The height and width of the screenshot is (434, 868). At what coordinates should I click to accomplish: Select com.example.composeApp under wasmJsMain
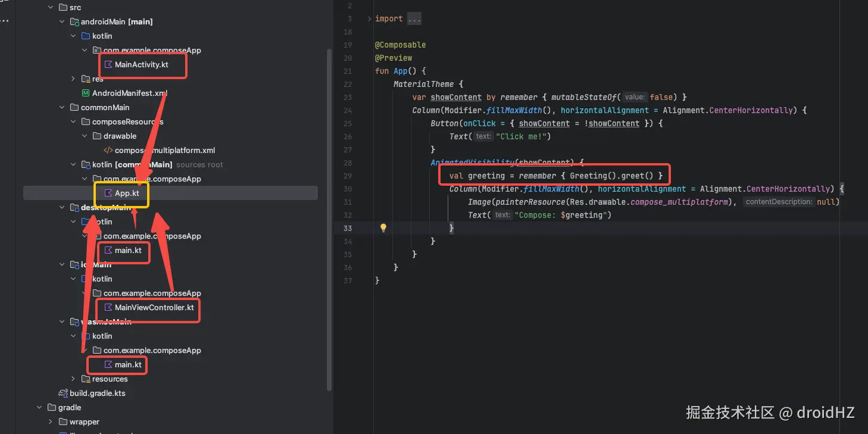point(152,350)
